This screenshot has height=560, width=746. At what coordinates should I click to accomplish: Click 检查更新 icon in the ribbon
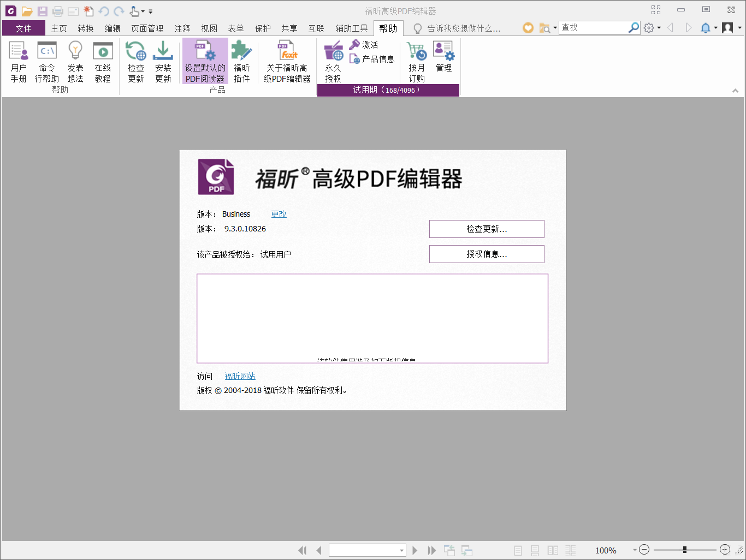(136, 62)
